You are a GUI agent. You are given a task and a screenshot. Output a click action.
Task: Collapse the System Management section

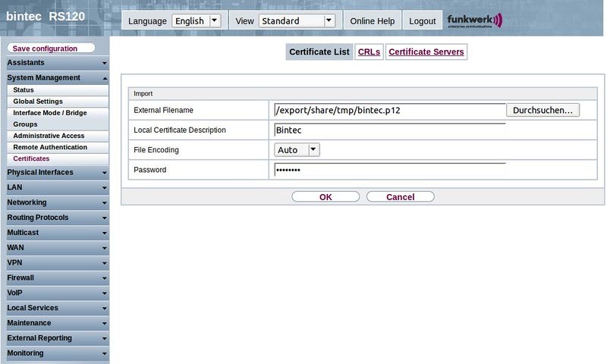[x=55, y=77]
